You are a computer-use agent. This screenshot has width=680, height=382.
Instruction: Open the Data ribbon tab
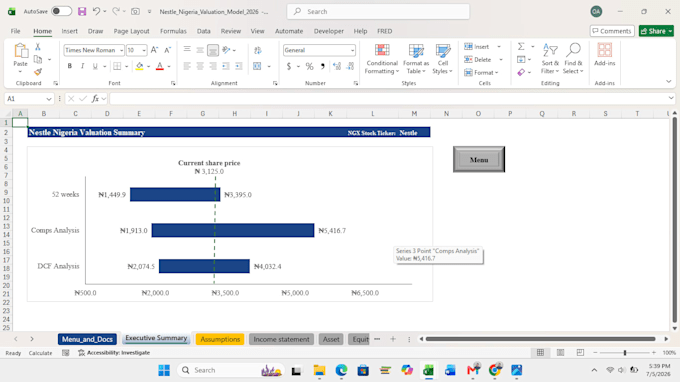click(x=203, y=31)
